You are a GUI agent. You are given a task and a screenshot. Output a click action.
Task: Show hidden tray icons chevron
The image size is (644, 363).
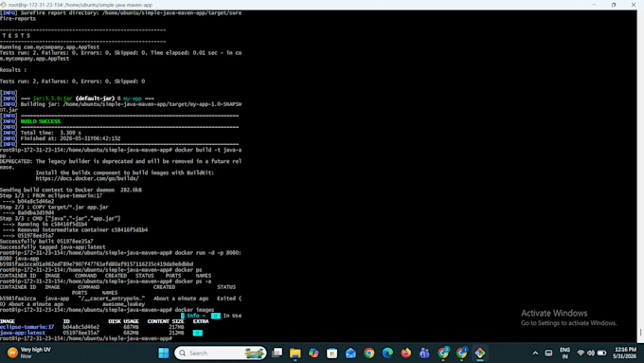[x=535, y=353]
